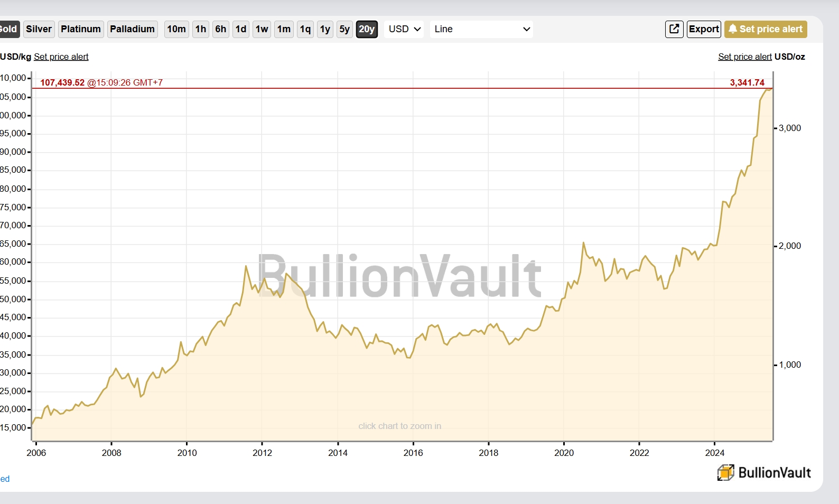
Task: Click the 1,000 USD/oz axis label
Action: (790, 365)
